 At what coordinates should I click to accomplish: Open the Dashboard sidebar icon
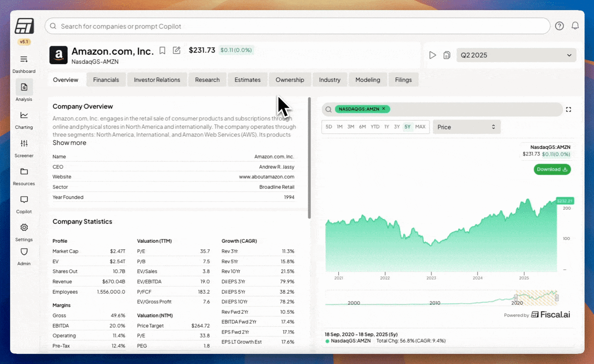point(24,60)
